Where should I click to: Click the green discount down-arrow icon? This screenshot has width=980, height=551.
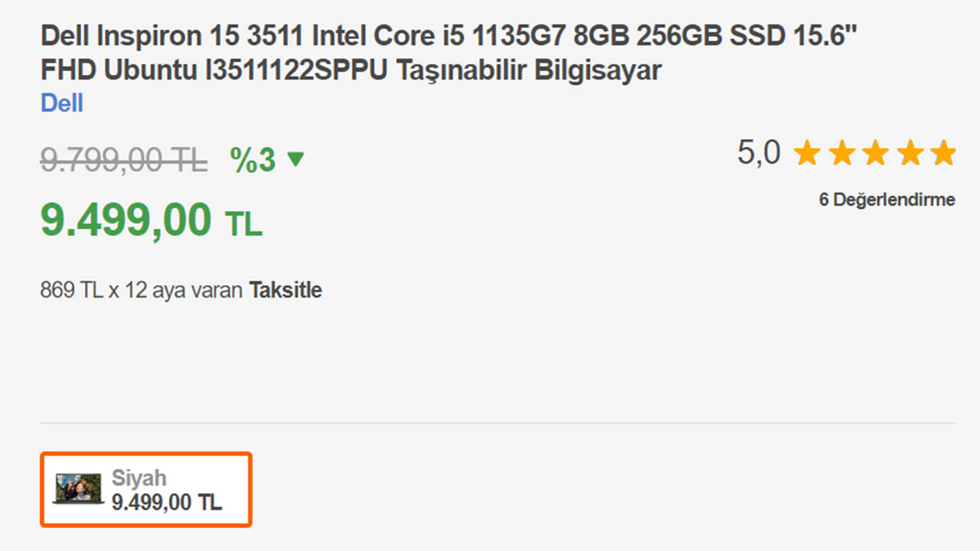(295, 159)
